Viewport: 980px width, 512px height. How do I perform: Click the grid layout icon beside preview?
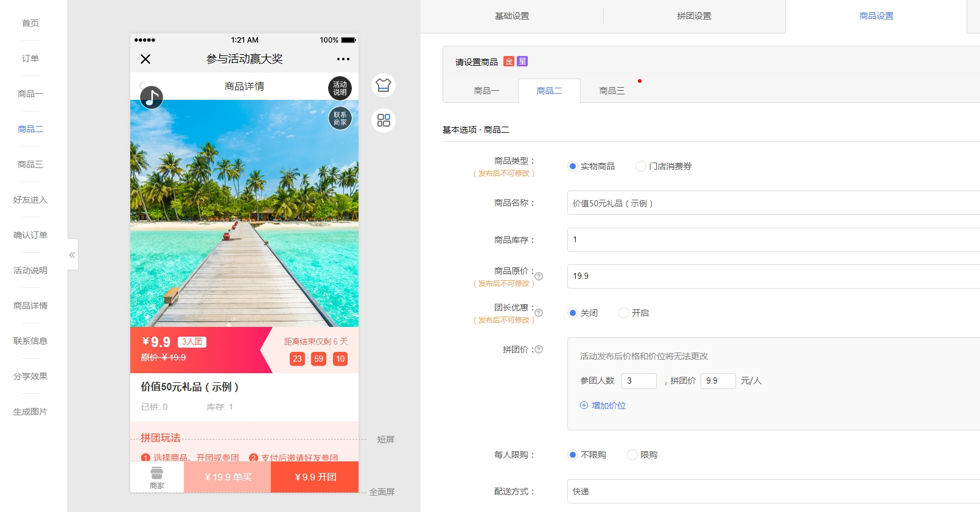pyautogui.click(x=383, y=121)
